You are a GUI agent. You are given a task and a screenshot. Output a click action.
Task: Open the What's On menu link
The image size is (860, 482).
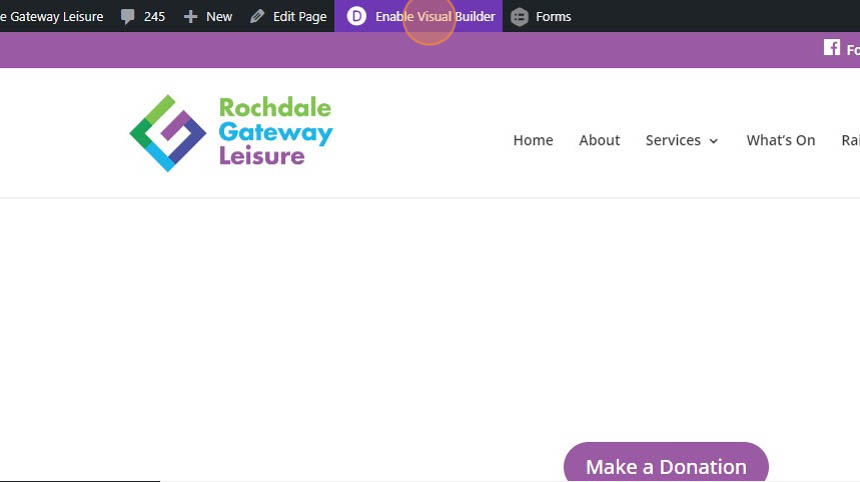pos(780,140)
